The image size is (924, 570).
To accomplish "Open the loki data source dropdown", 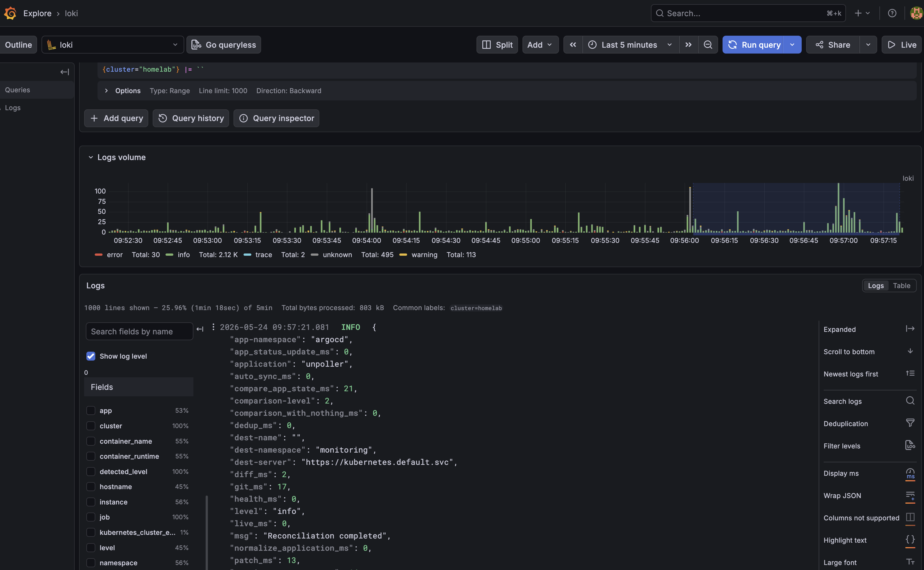I will tap(113, 45).
